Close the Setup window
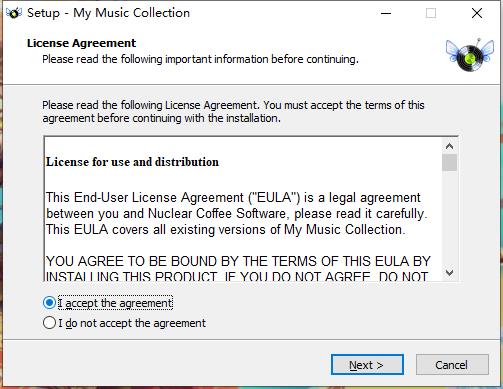Viewport: 503px width, 389px height. 477,13
